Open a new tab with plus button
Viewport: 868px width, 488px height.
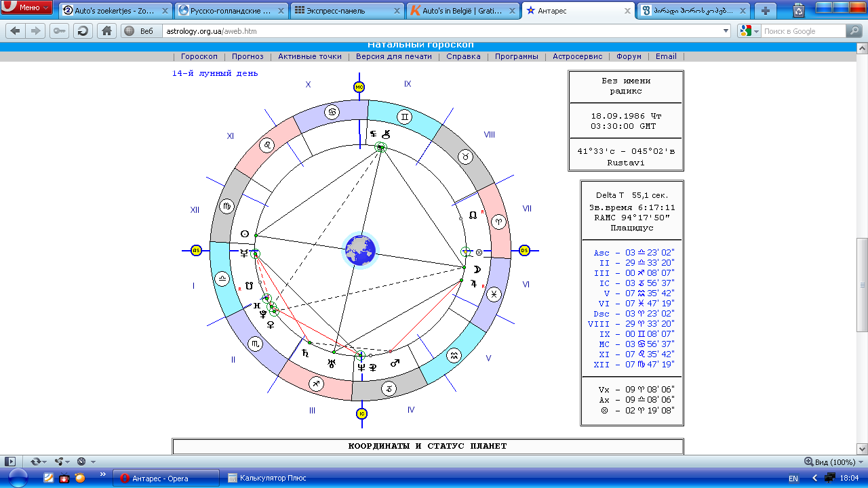(x=766, y=11)
